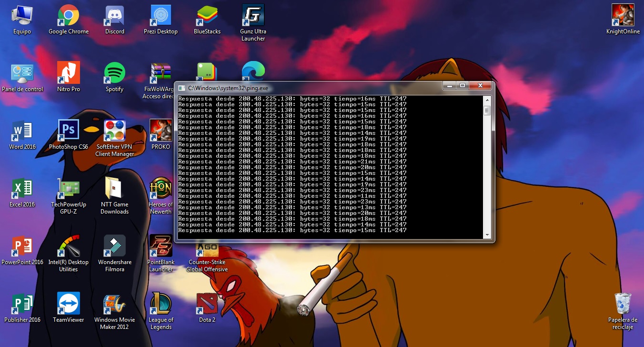Launch PhotoShop CS6 icon

pos(69,135)
